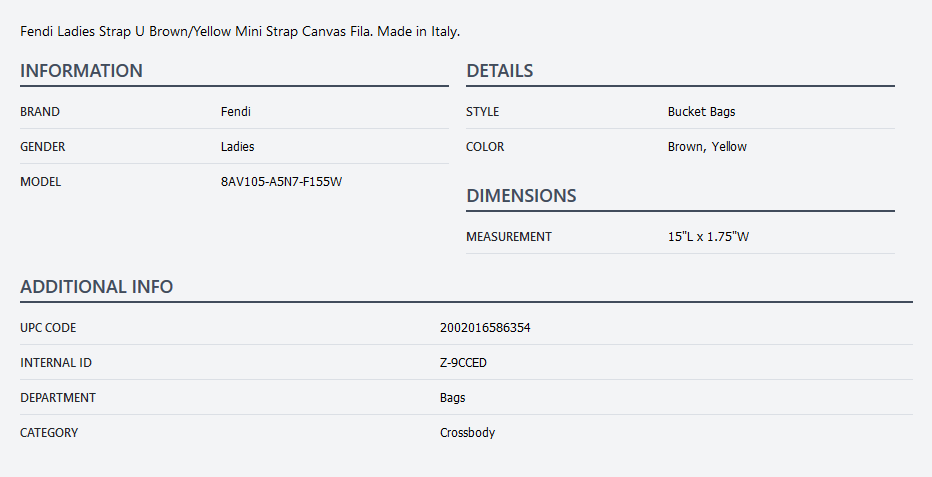Click the Bags department value
Image resolution: width=932 pixels, height=477 pixels.
point(452,398)
